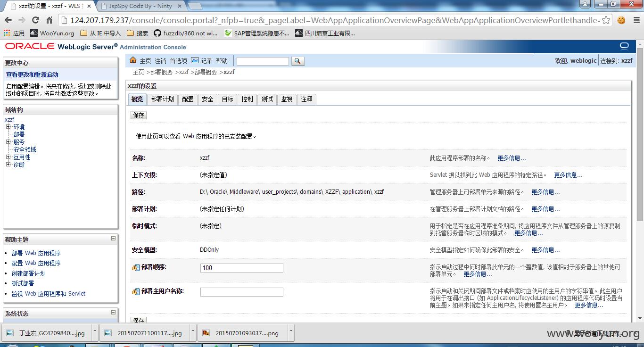
Task: Open 四川烟草工业 bookmark
Action: pos(325,33)
